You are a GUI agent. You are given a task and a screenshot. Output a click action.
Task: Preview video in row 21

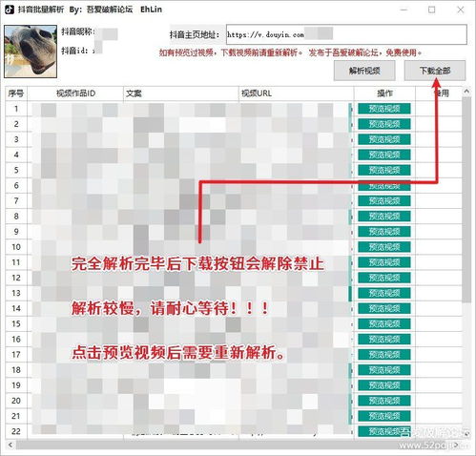point(384,416)
